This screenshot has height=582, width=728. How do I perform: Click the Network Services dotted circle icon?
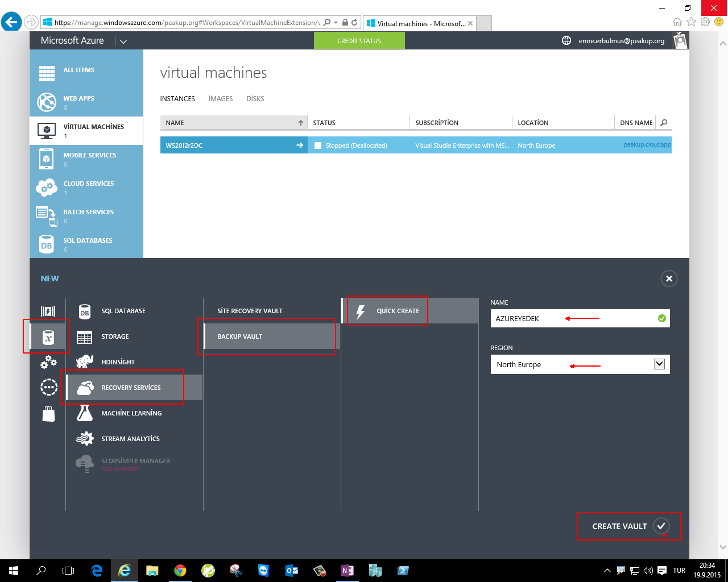click(x=48, y=388)
